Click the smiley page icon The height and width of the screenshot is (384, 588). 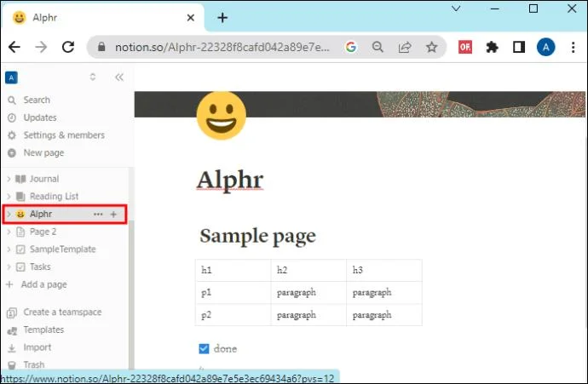(222, 116)
